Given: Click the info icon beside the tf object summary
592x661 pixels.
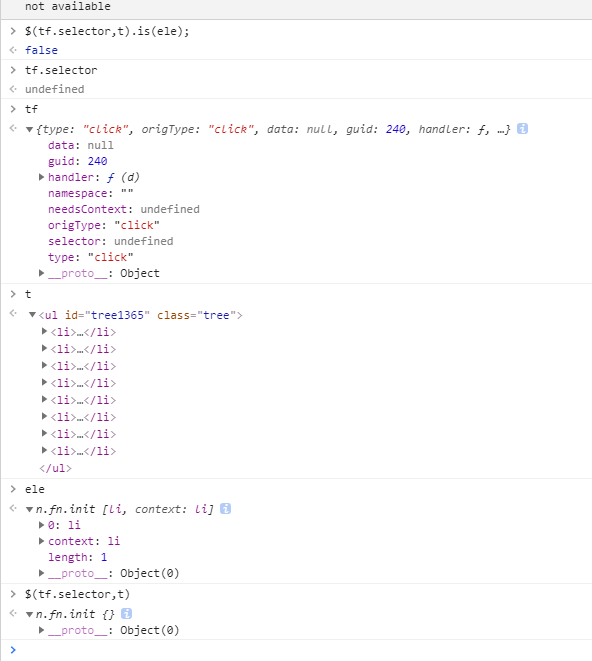Looking at the screenshot, I should pos(522,129).
